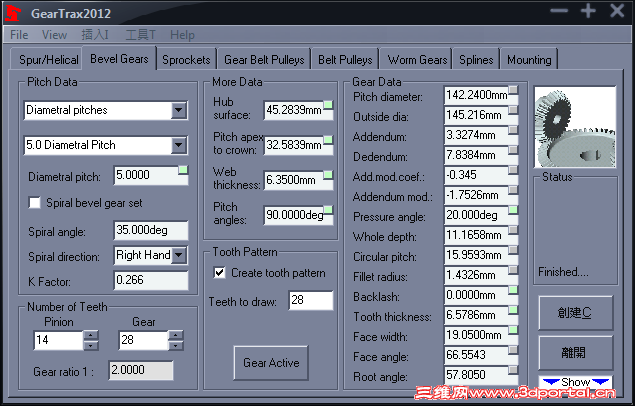Click the gray indicator beside Outside dia value
This screenshot has height=406, width=635.
click(513, 110)
